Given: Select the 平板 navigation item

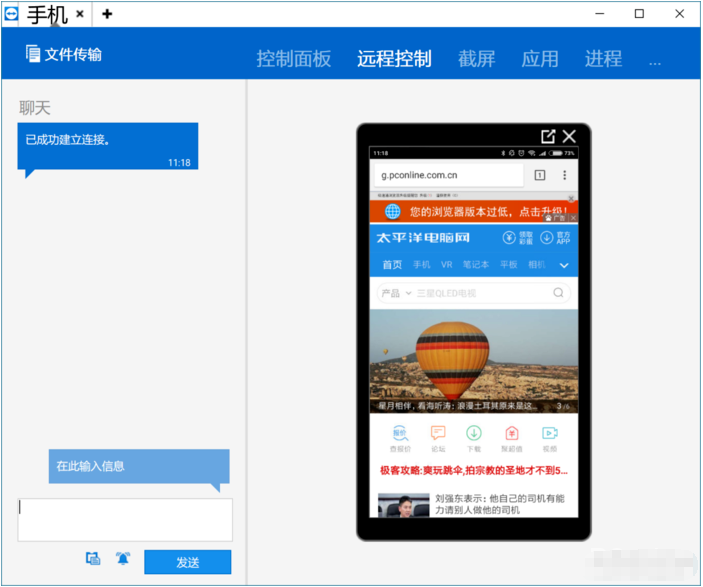Looking at the screenshot, I should (x=509, y=265).
